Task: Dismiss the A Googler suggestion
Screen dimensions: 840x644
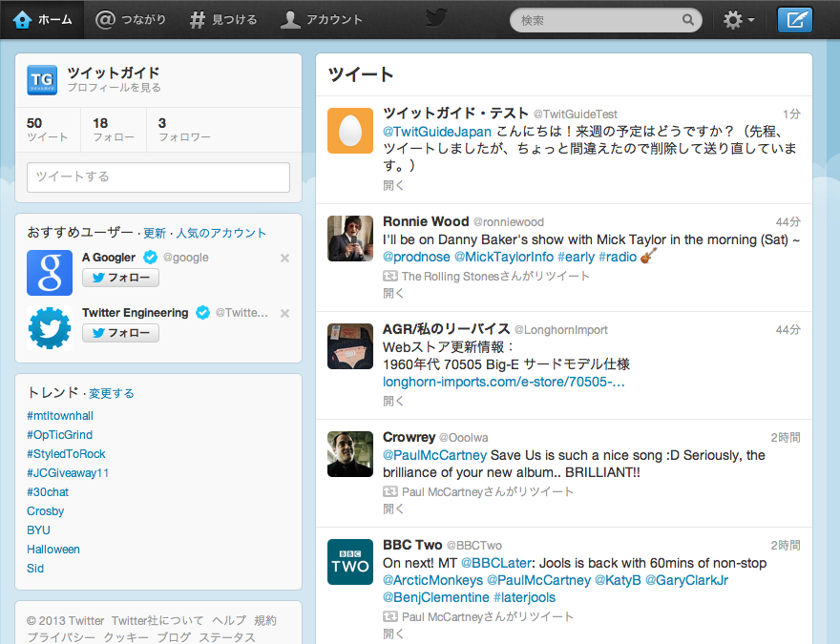Action: coord(285,258)
